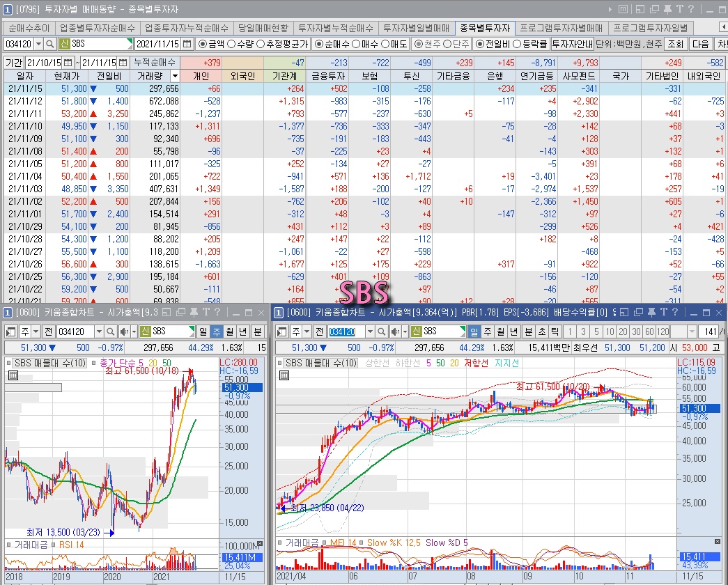Click the pin icon in weekly chart title bar

[x=194, y=312]
